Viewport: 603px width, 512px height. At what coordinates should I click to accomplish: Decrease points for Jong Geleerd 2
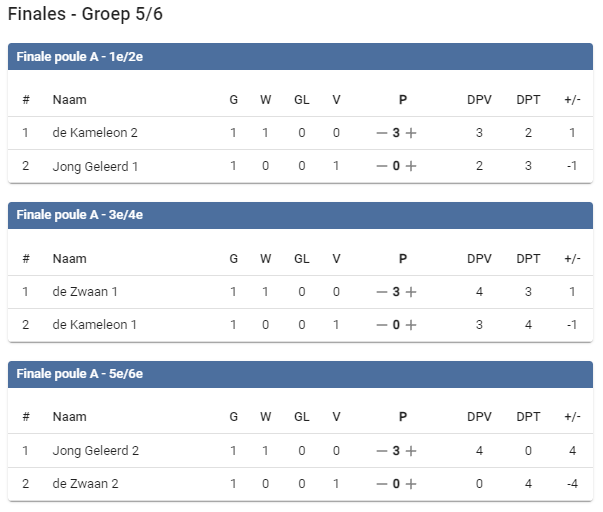(x=381, y=451)
